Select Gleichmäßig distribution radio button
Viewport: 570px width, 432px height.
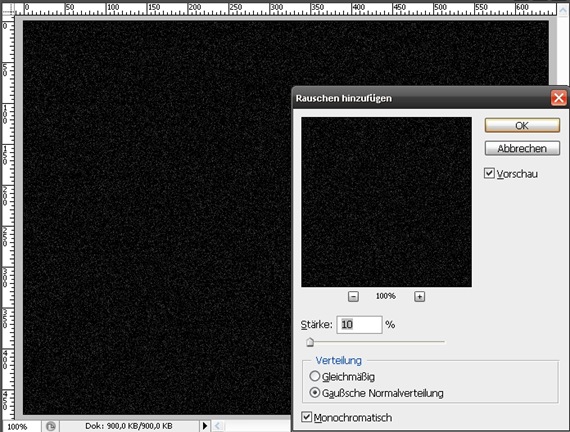314,376
